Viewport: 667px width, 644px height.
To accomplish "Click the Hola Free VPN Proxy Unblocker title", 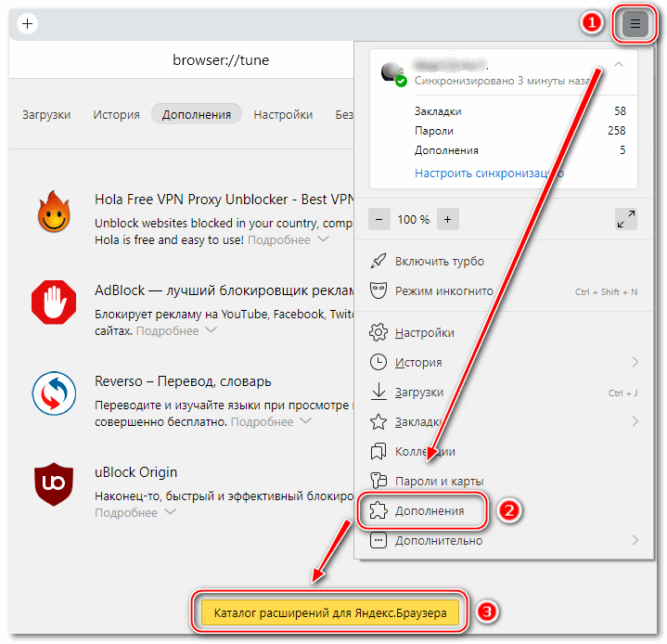I will coord(224,200).
